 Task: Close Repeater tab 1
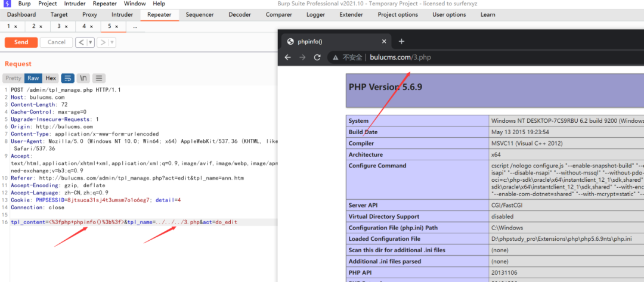(16, 26)
